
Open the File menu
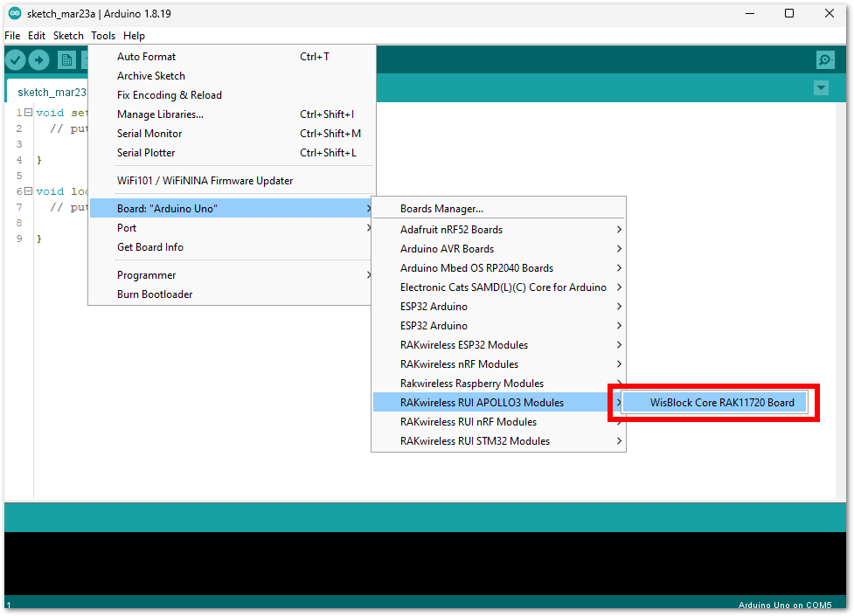(12, 36)
